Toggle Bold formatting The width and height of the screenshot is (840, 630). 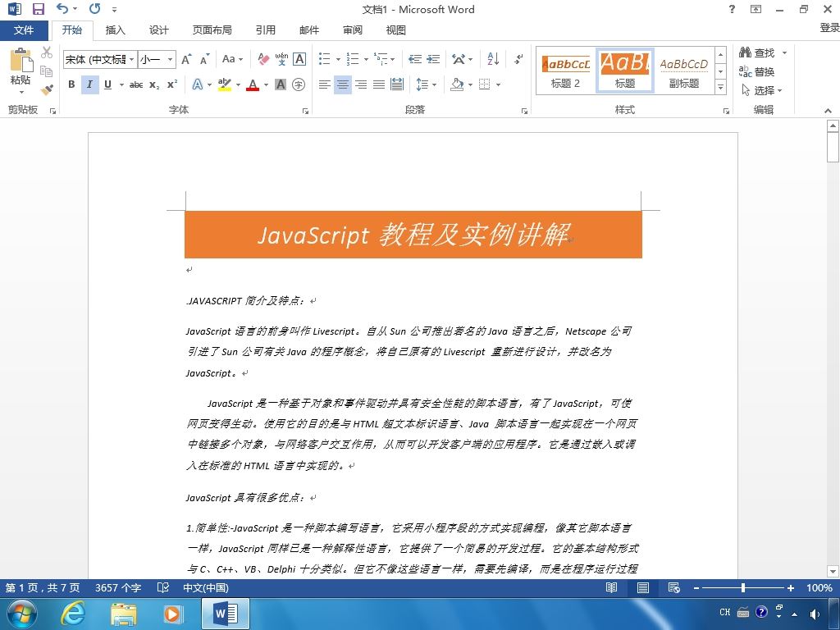pos(71,84)
